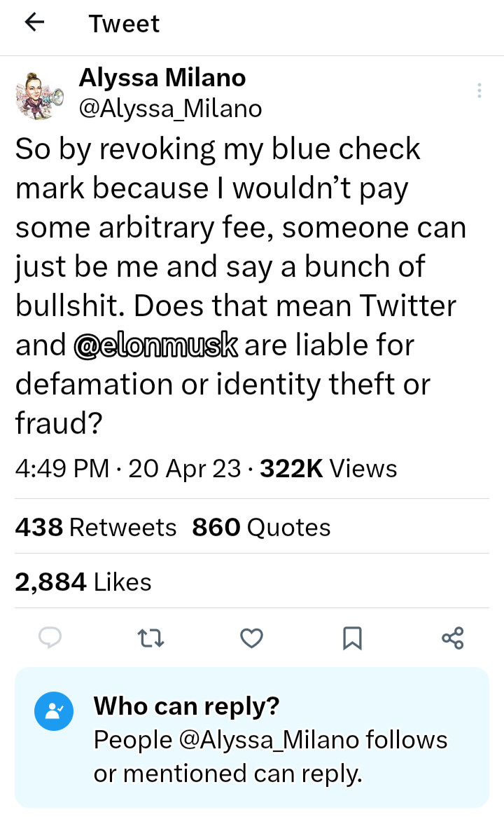Click the reply speech bubble icon
The width and height of the screenshot is (504, 817).
50,638
